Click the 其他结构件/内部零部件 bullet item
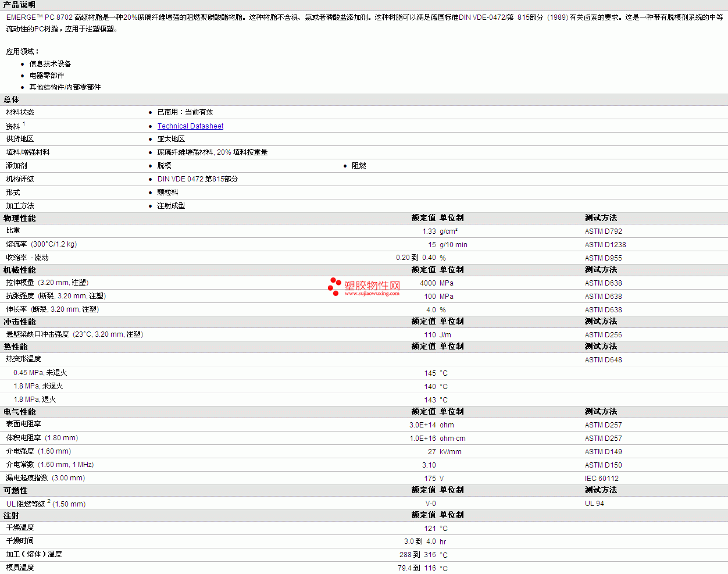 (65, 87)
